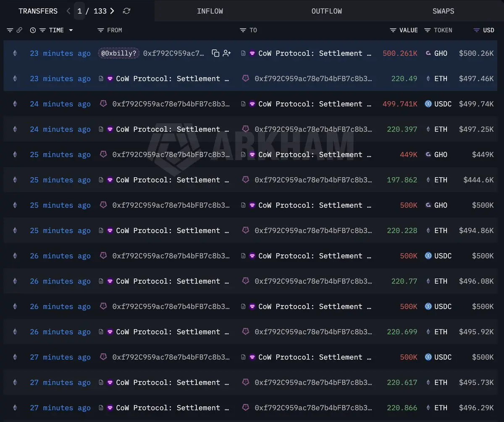The width and height of the screenshot is (504, 422).
Task: Click the 500.261K value cell
Action: coord(400,53)
